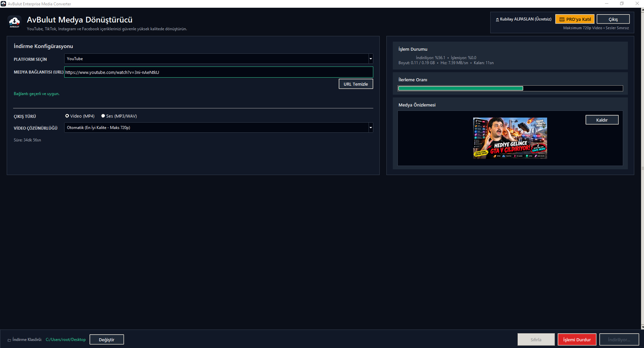Viewport: 644px width, 348px height.
Task: Click the 'Bağlantı geçerli ve uygun.' status message
Action: click(x=37, y=94)
